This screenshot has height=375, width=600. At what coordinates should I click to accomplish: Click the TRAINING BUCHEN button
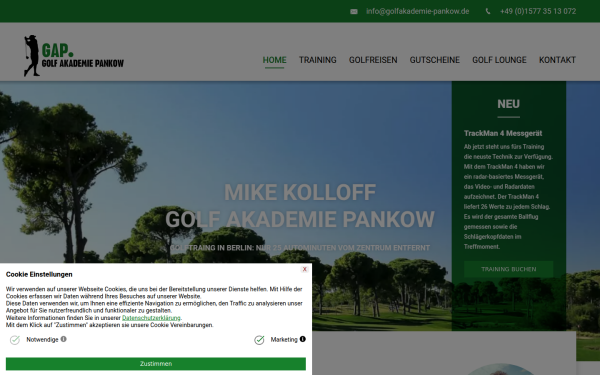(509, 269)
